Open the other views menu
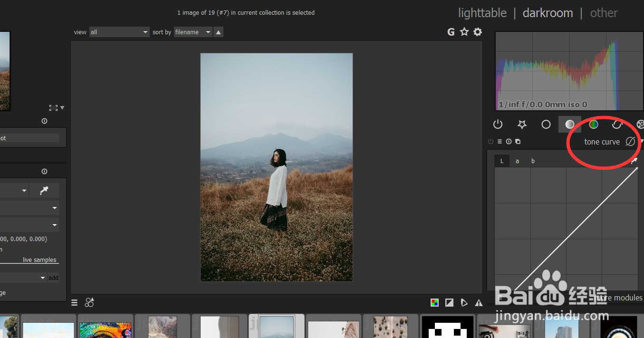The height and width of the screenshot is (338, 644). point(604,13)
